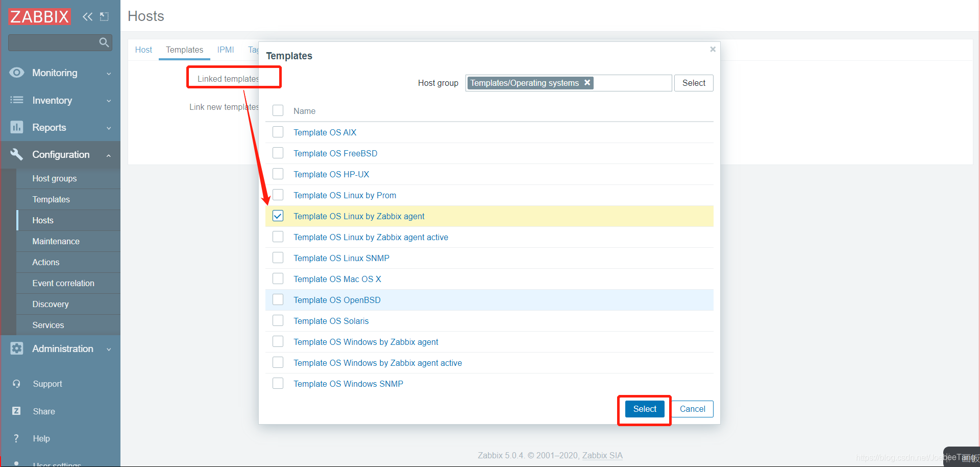The height and width of the screenshot is (467, 980).
Task: Click the Support headset icon
Action: (x=16, y=384)
